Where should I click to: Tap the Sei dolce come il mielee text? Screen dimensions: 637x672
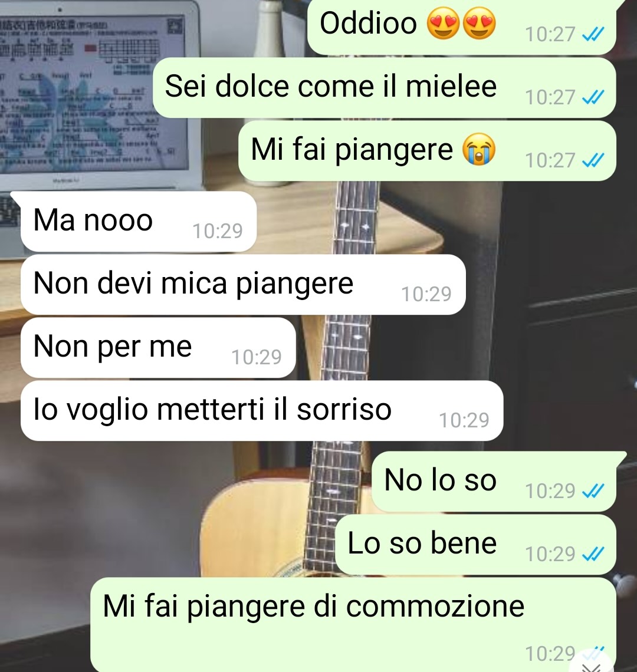click(x=331, y=86)
